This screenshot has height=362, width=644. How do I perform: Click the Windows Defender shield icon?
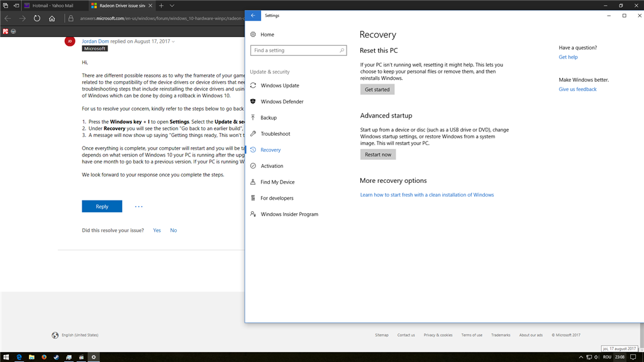pyautogui.click(x=253, y=101)
